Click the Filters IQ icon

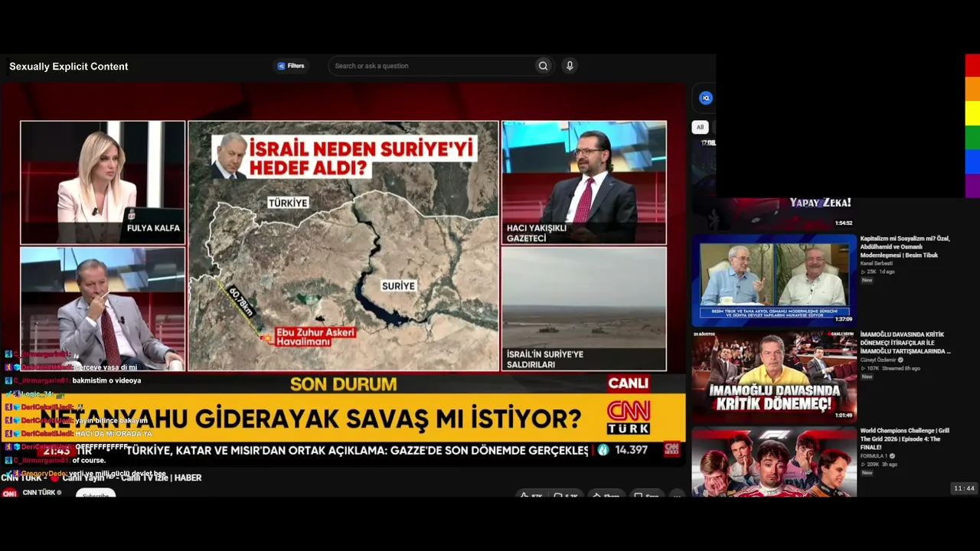click(281, 66)
